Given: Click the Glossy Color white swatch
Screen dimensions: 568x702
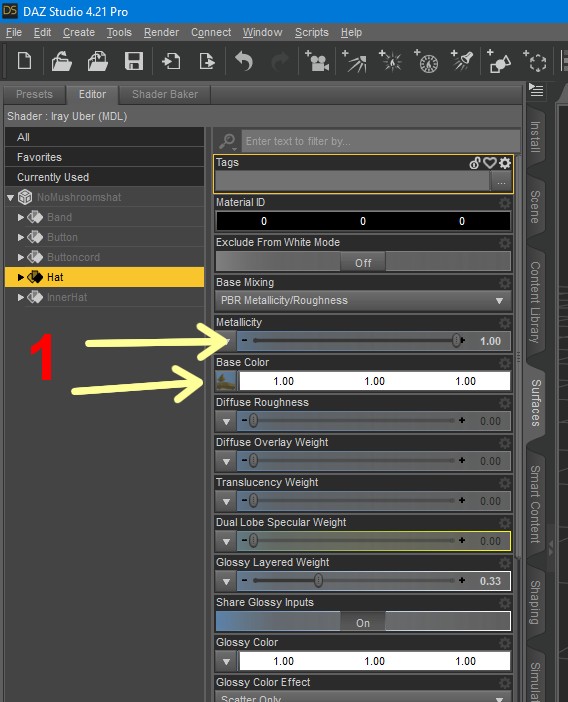Looking at the screenshot, I should 375,661.
